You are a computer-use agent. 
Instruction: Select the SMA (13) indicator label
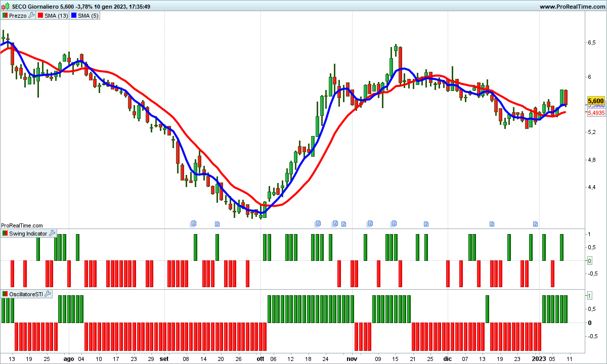tap(56, 16)
